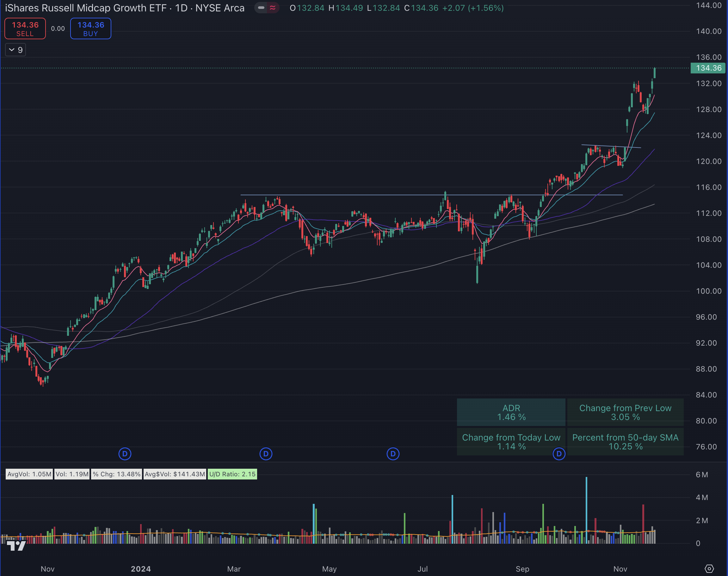Click the blue 134.36 BUY button

(x=90, y=28)
